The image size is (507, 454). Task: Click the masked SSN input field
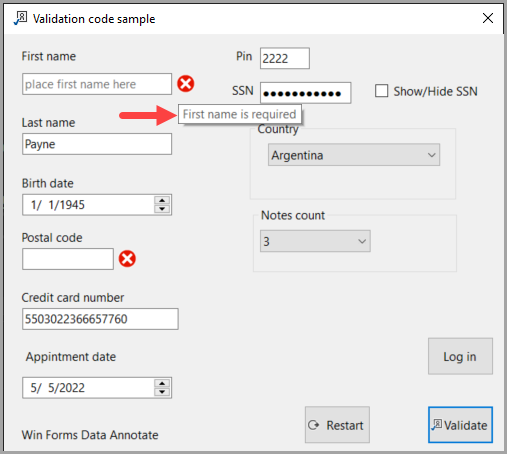pyautogui.click(x=305, y=93)
